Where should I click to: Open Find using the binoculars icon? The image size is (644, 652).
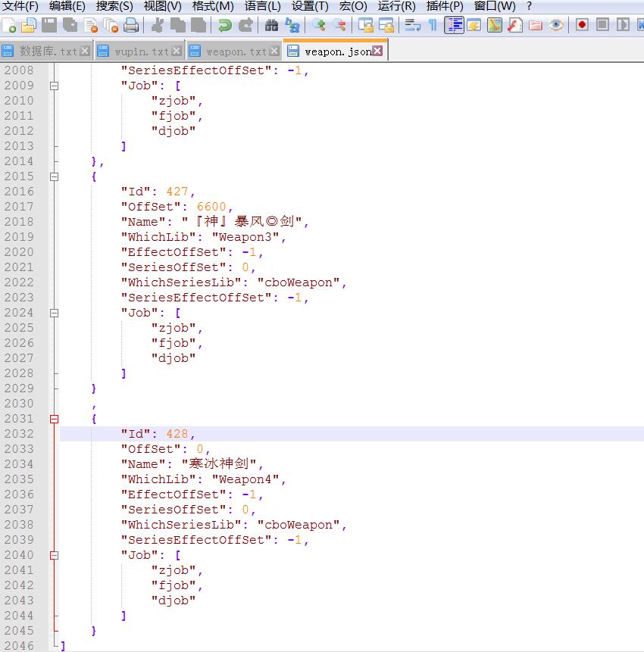pos(271,25)
